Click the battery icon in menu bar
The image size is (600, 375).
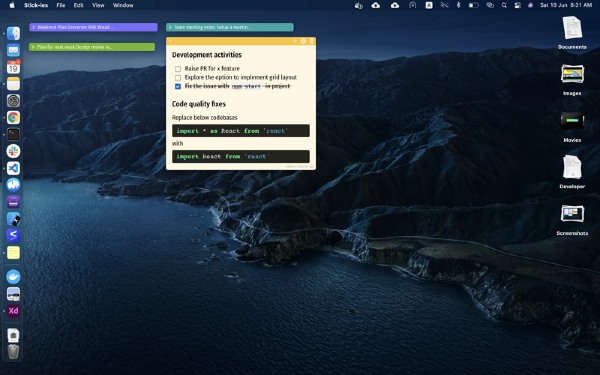pos(474,5)
